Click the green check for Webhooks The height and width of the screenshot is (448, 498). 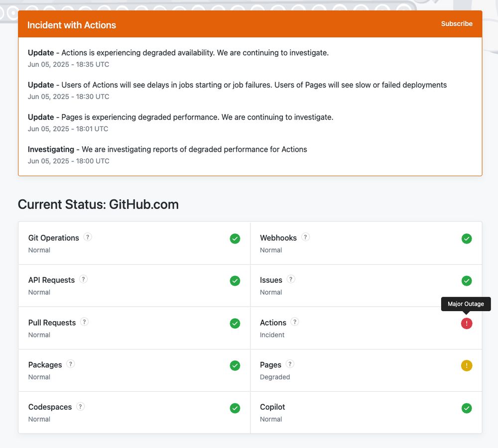coord(467,238)
